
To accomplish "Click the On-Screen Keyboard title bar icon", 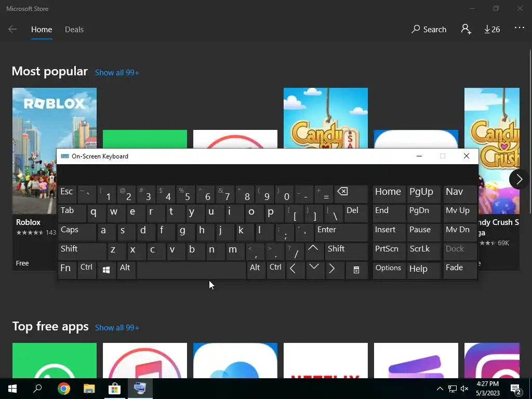I will [x=65, y=156].
